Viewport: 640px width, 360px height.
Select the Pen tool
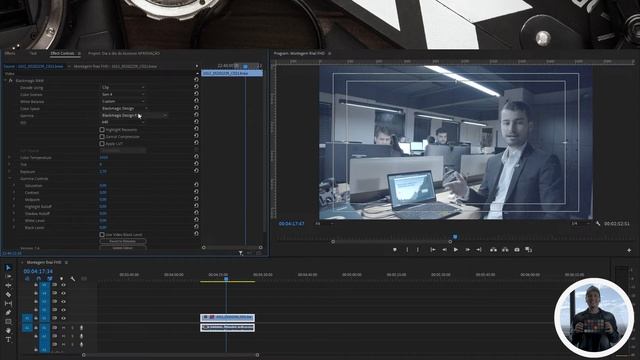click(8, 312)
